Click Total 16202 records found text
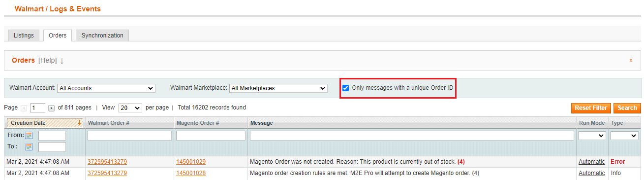The image size is (644, 180). coord(212,108)
